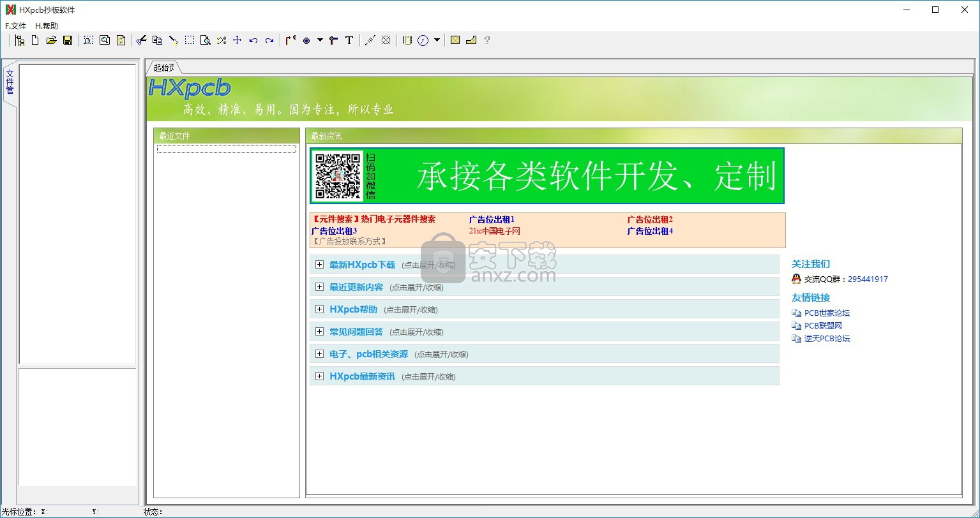Click the 最新资讯 panel header

click(x=634, y=136)
